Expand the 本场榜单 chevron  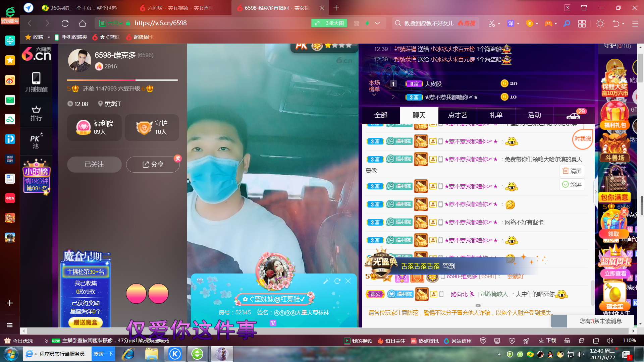pyautogui.click(x=374, y=95)
